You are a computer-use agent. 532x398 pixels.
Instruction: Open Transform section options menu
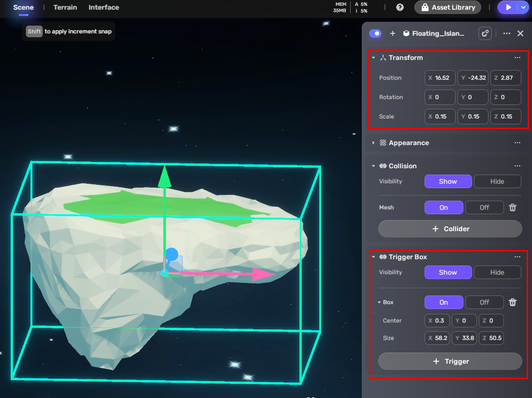517,58
